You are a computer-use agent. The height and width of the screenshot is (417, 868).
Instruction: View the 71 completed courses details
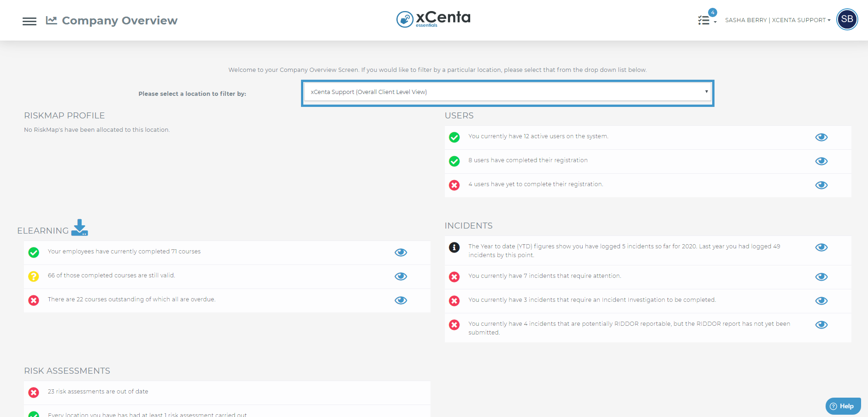(401, 253)
